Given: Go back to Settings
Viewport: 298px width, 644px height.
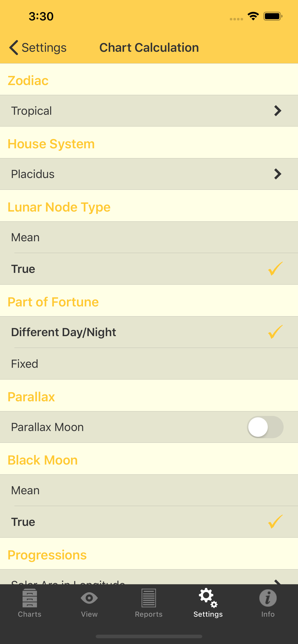Looking at the screenshot, I should (x=44, y=47).
